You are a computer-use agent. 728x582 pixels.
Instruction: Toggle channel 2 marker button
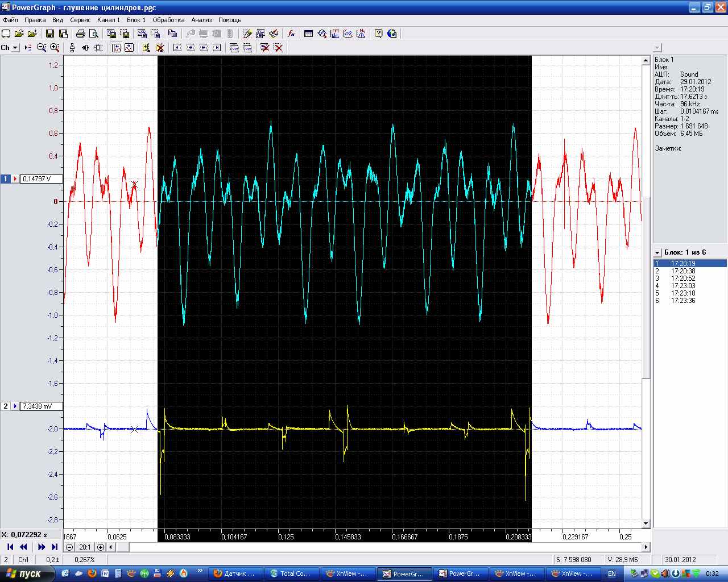click(6, 406)
